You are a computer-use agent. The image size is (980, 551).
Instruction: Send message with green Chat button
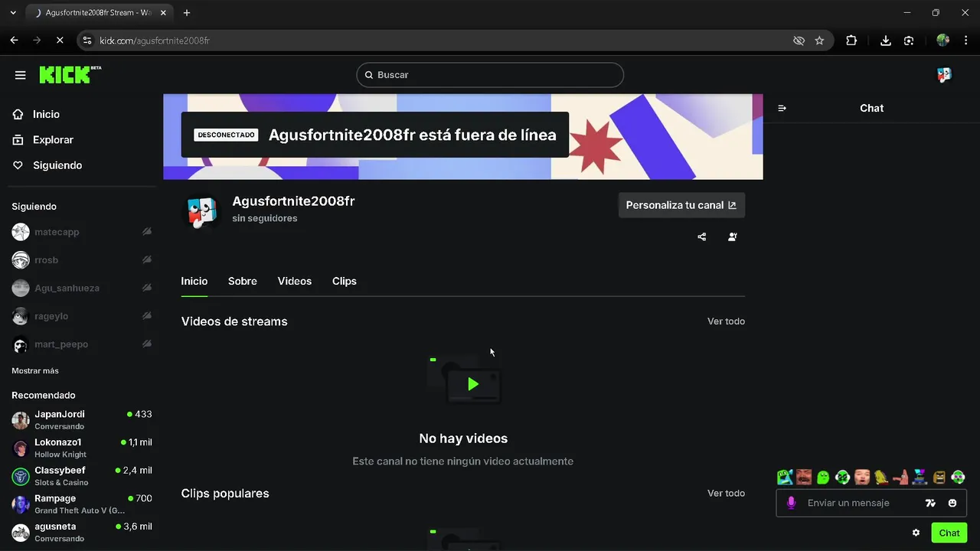tap(949, 533)
